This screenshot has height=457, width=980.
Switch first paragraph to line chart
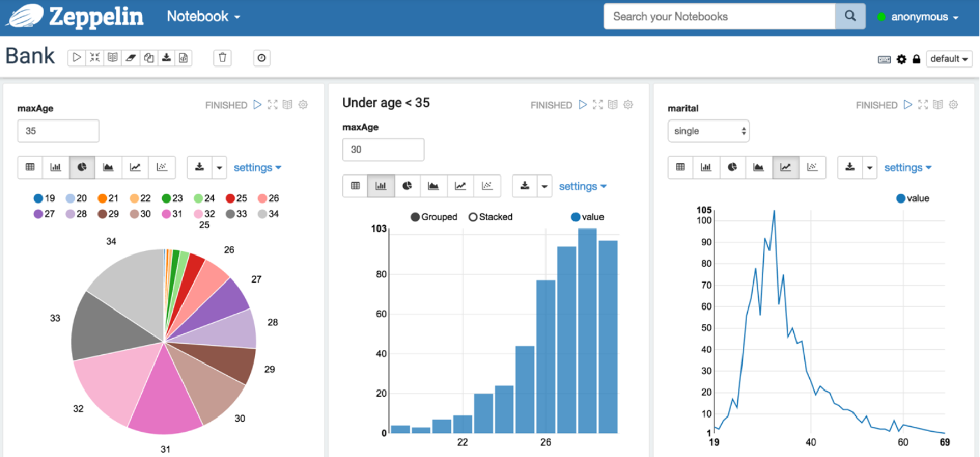coord(135,167)
